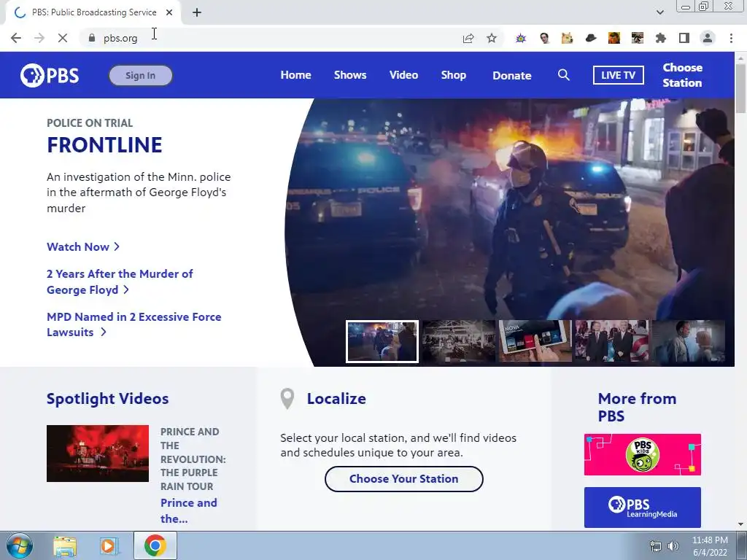The width and height of the screenshot is (747, 560).
Task: Open the search magnifier icon
Action: pos(564,75)
